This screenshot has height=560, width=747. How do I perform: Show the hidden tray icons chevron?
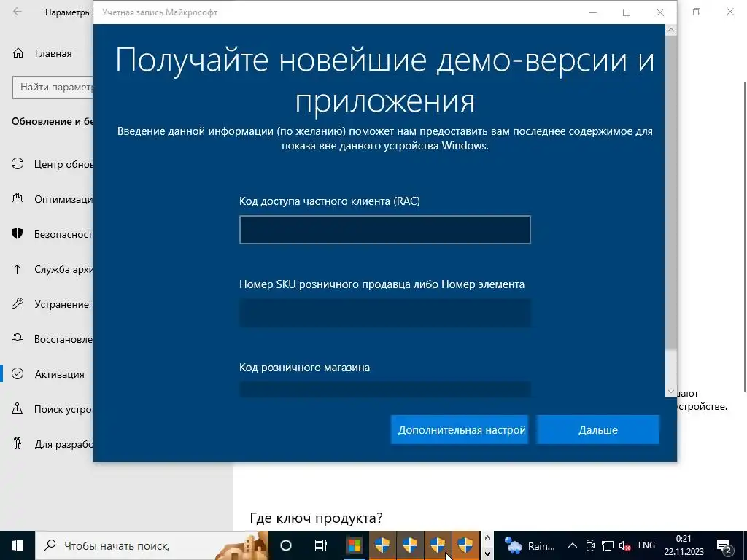click(573, 545)
